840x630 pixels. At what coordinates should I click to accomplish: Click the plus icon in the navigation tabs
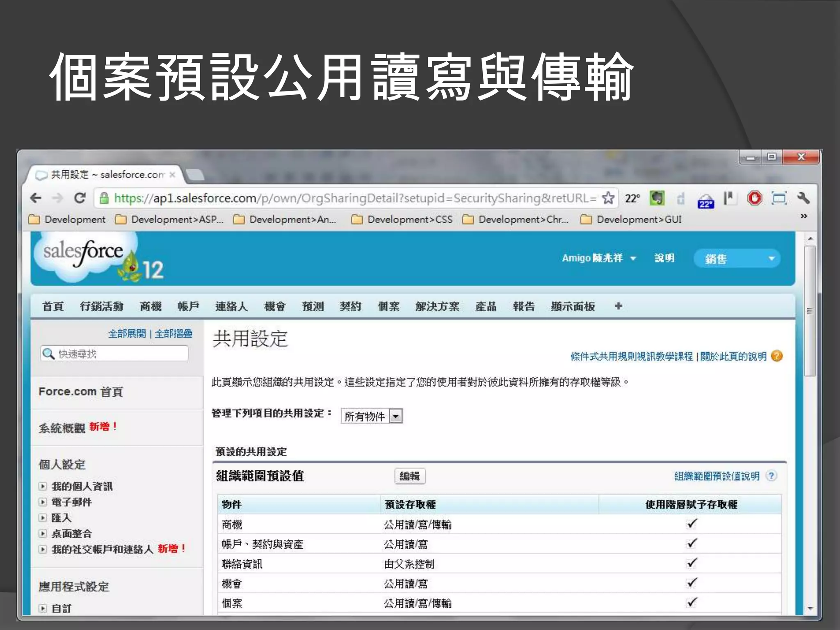click(x=619, y=306)
